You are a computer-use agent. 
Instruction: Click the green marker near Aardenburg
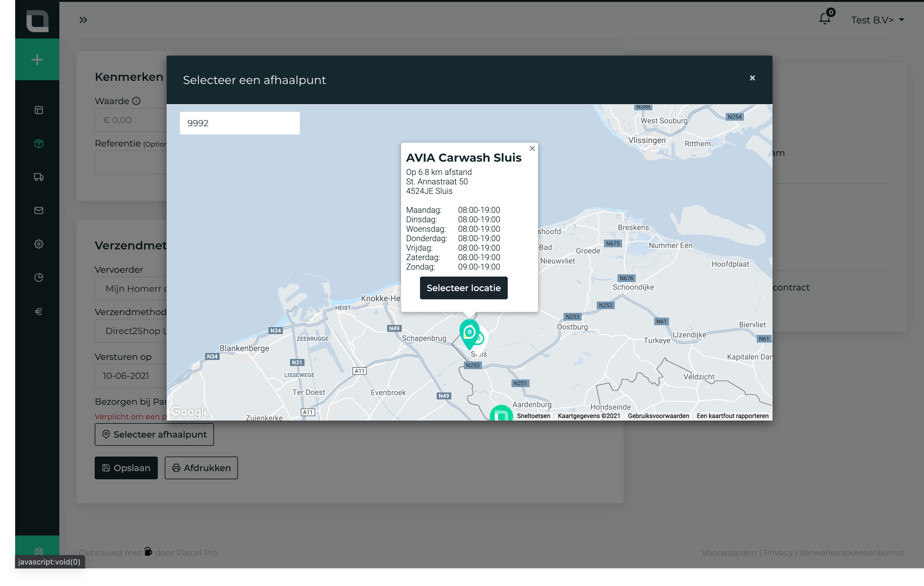[501, 414]
